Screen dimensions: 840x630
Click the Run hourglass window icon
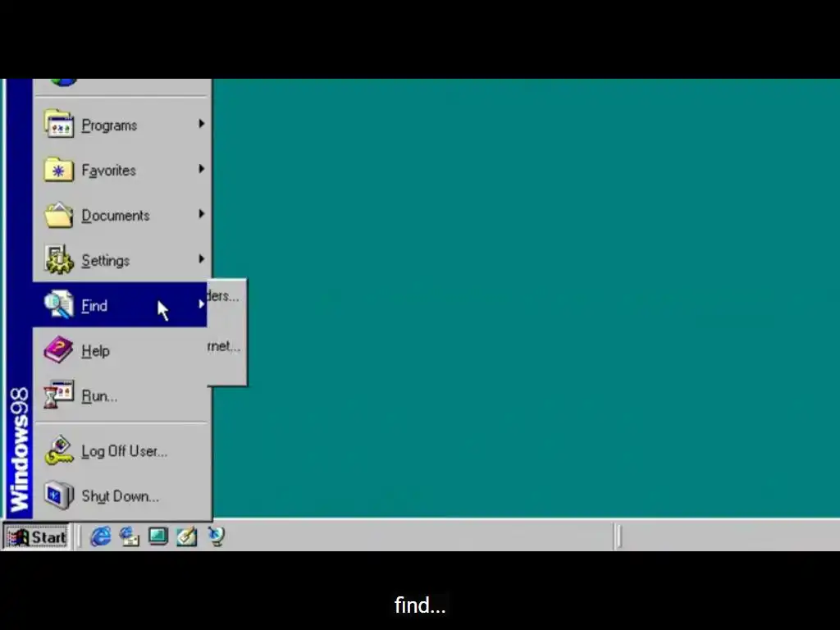click(x=59, y=395)
